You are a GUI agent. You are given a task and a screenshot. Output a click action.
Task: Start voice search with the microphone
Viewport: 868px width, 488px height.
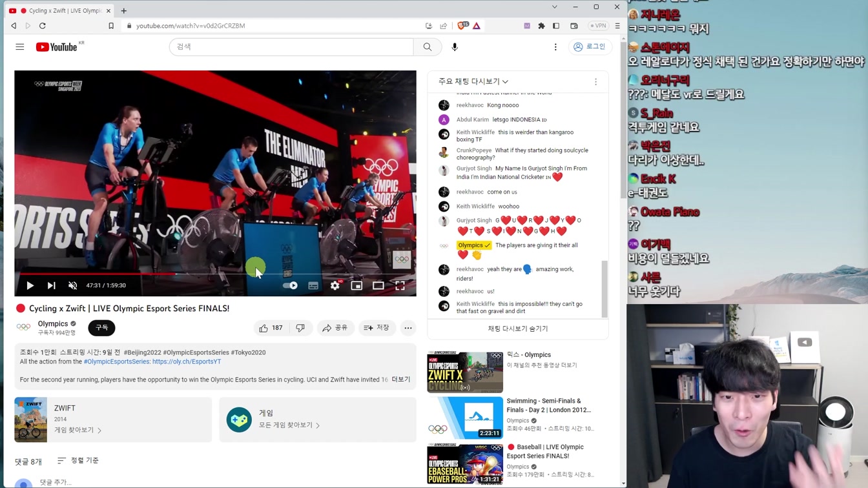click(455, 47)
